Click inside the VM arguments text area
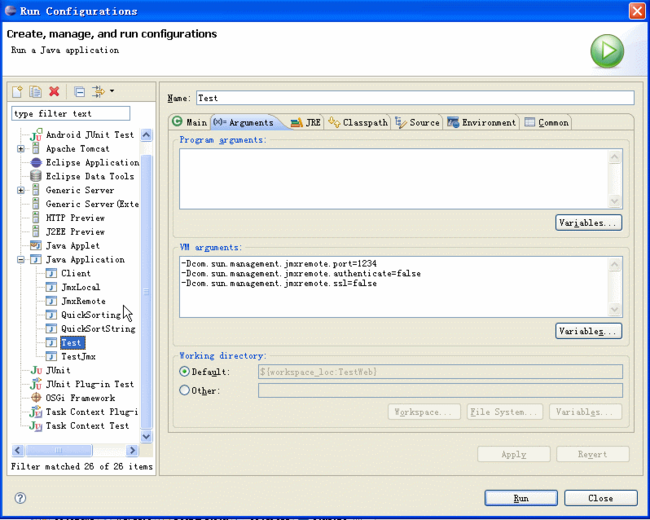 click(x=394, y=287)
